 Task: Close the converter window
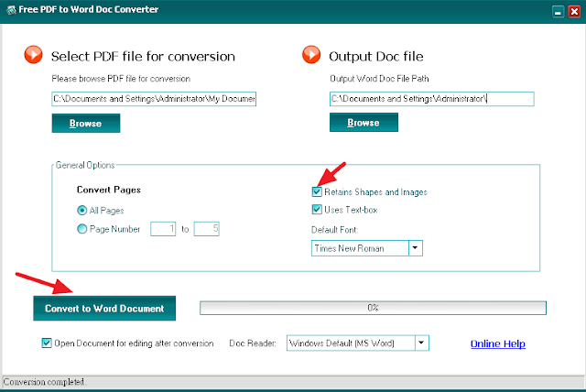(x=574, y=12)
